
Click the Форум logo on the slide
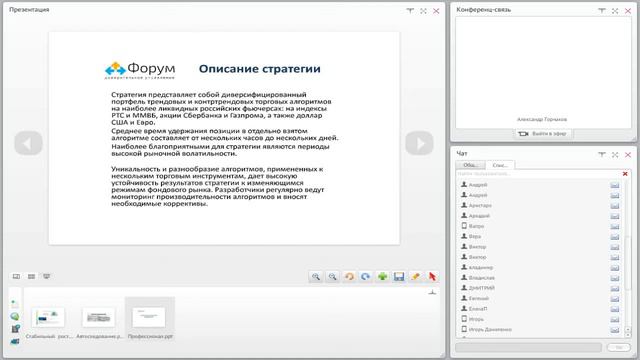140,70
